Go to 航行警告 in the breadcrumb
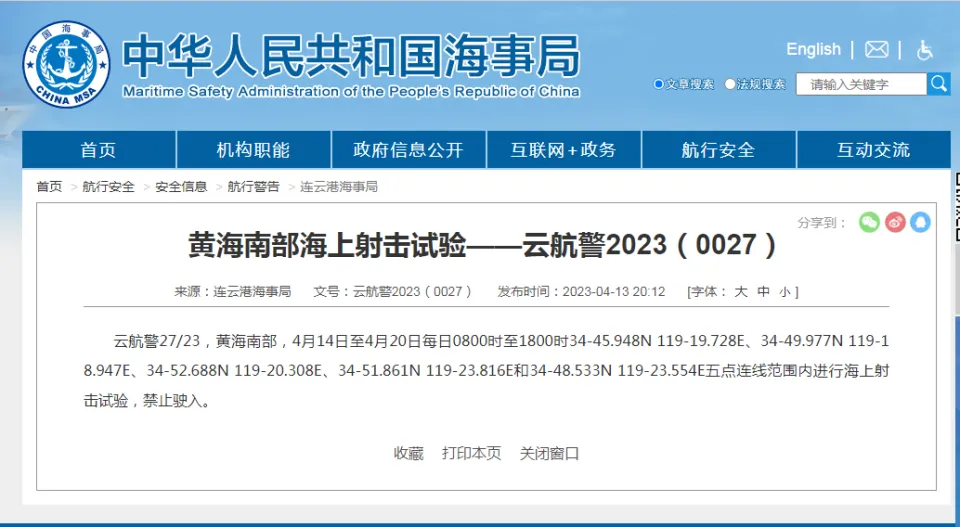The height and width of the screenshot is (527, 960). (253, 187)
